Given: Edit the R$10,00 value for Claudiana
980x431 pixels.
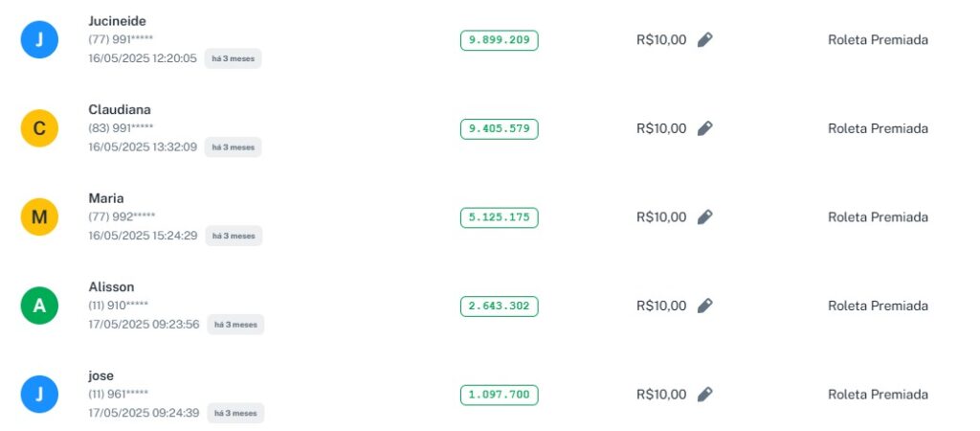Looking at the screenshot, I should pos(705,128).
